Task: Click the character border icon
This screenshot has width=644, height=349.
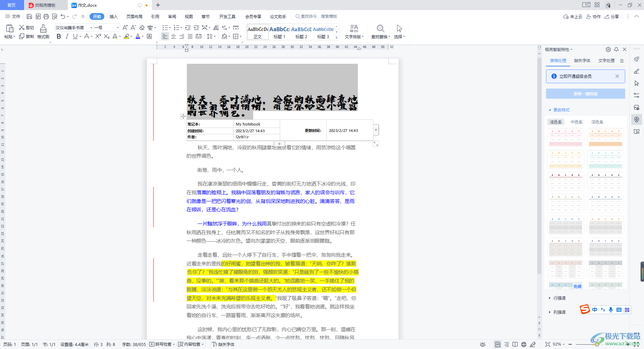Action: click(x=149, y=36)
